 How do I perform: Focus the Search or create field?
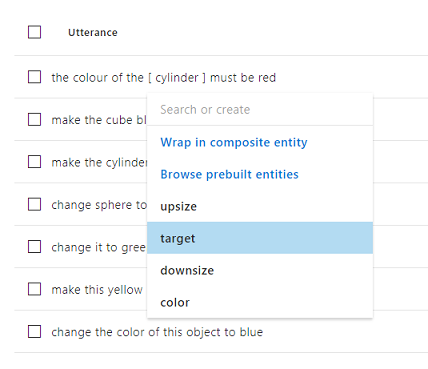pos(260,110)
